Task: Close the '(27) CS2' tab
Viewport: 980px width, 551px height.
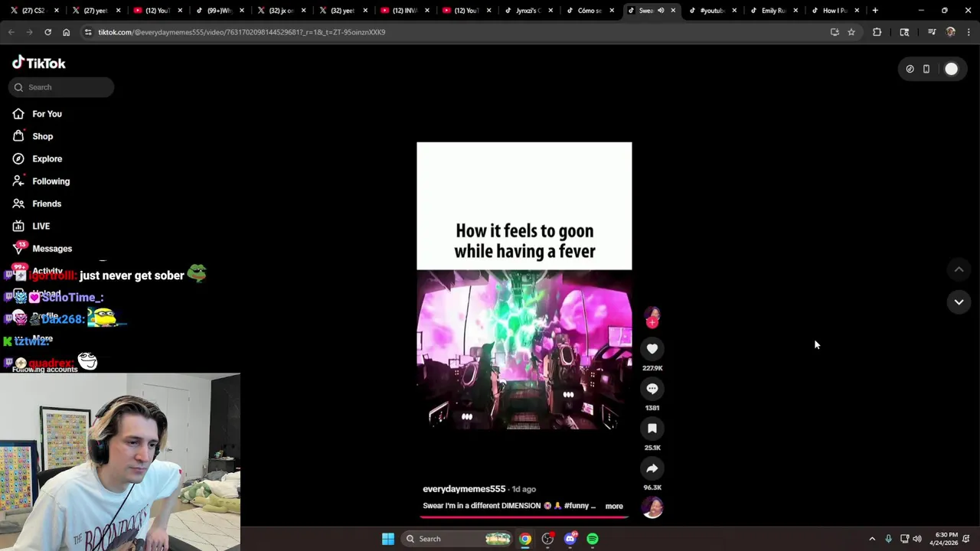Action: (x=57, y=11)
